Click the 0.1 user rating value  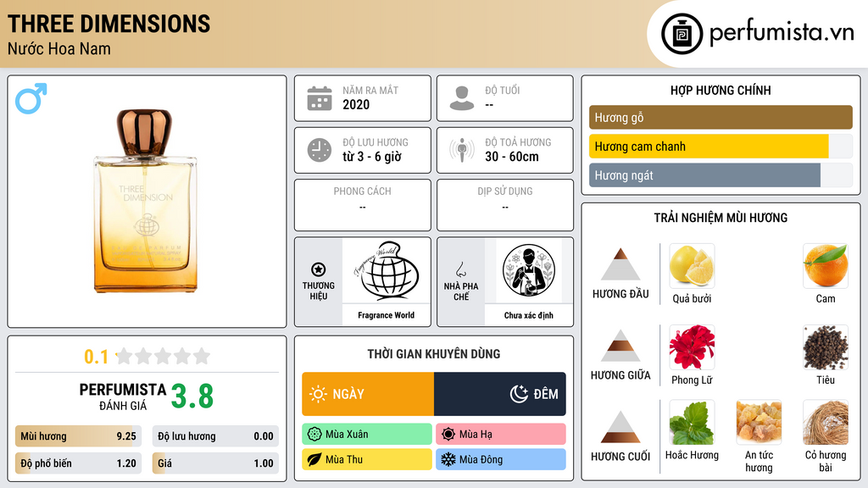[97, 357]
